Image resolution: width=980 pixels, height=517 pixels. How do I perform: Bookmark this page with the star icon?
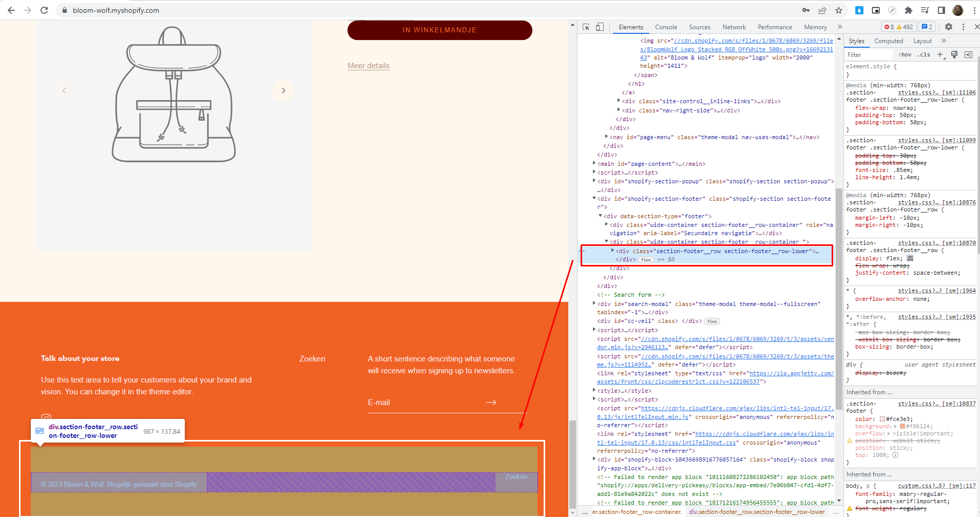point(839,10)
